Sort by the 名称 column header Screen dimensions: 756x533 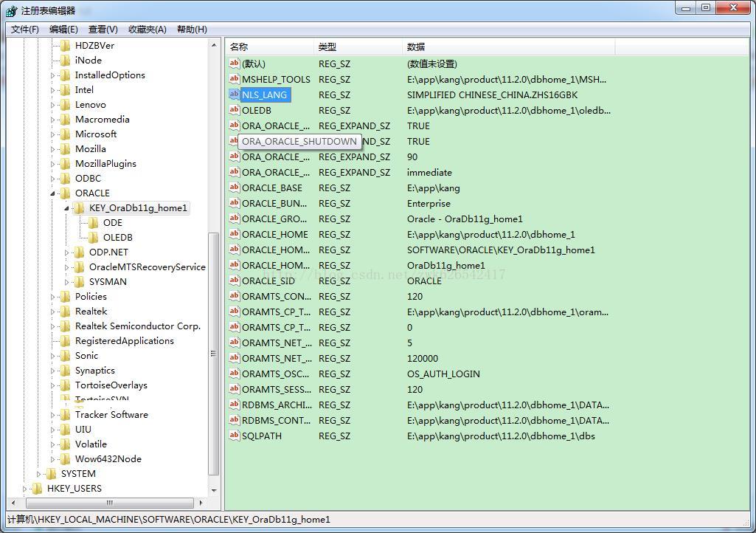point(270,47)
